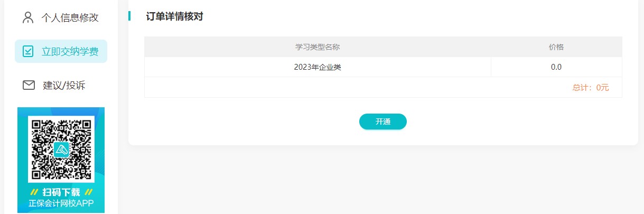Click the 学习类型名称 column header
The height and width of the screenshot is (214, 644).
pyautogui.click(x=317, y=47)
